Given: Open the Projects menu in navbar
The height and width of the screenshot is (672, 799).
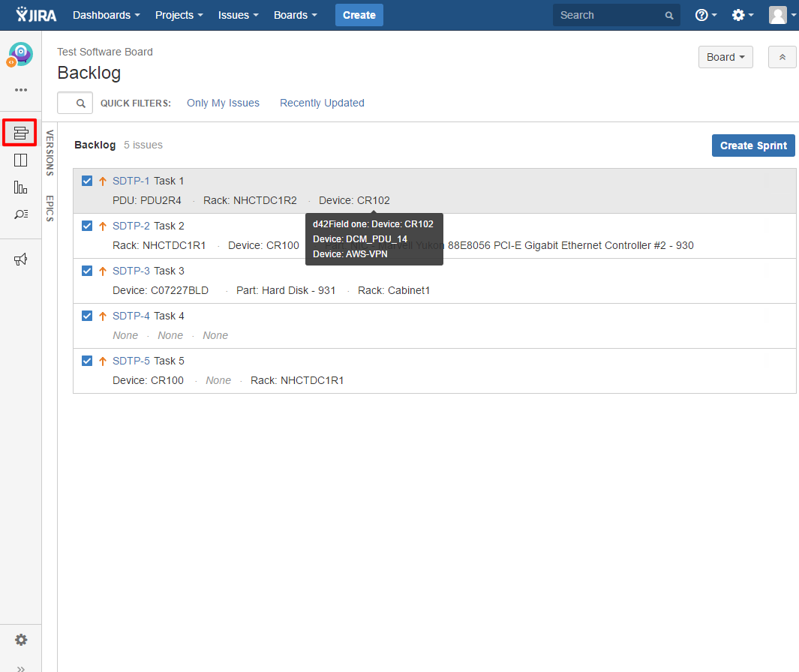Looking at the screenshot, I should 179,15.
